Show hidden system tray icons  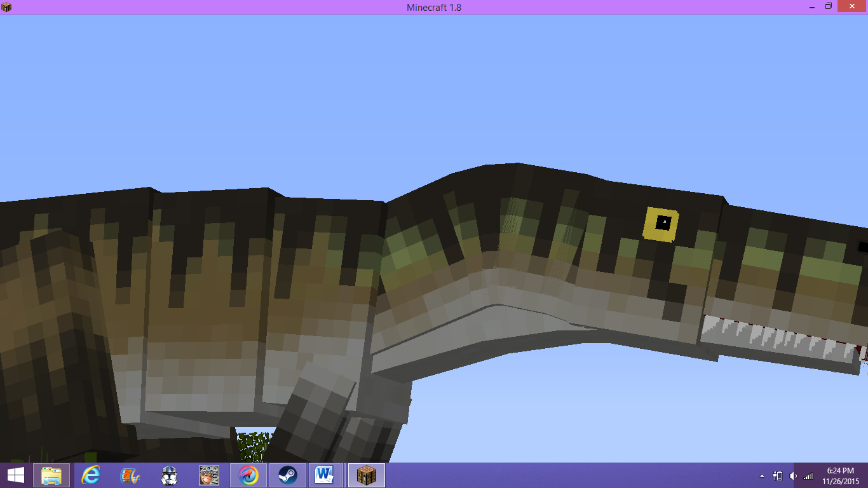click(x=762, y=476)
